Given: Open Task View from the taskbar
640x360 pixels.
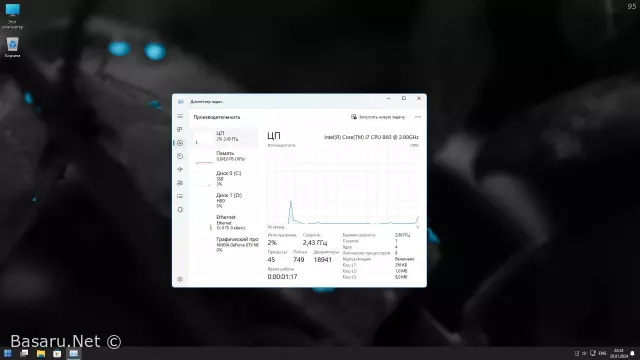Looking at the screenshot, I should [x=24, y=353].
